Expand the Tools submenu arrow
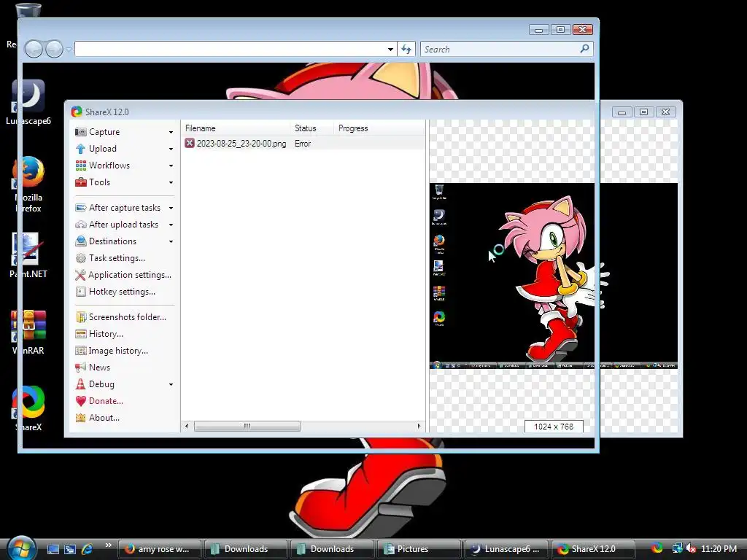747x560 pixels. coord(171,182)
